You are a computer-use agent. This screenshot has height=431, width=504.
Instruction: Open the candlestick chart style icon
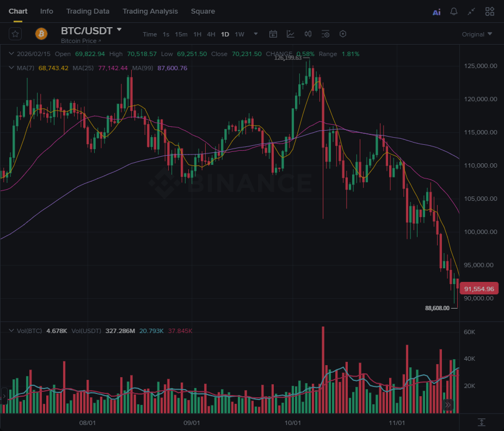click(x=308, y=34)
